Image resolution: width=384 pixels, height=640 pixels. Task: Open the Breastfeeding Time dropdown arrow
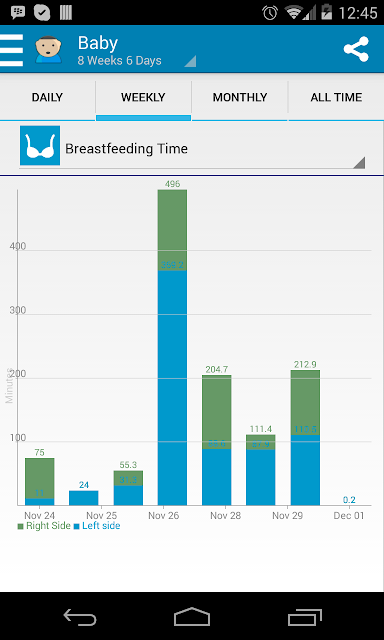tap(359, 162)
